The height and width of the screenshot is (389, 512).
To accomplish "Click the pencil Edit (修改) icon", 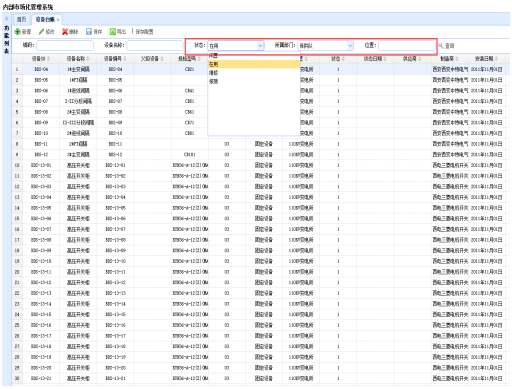I will [41, 32].
